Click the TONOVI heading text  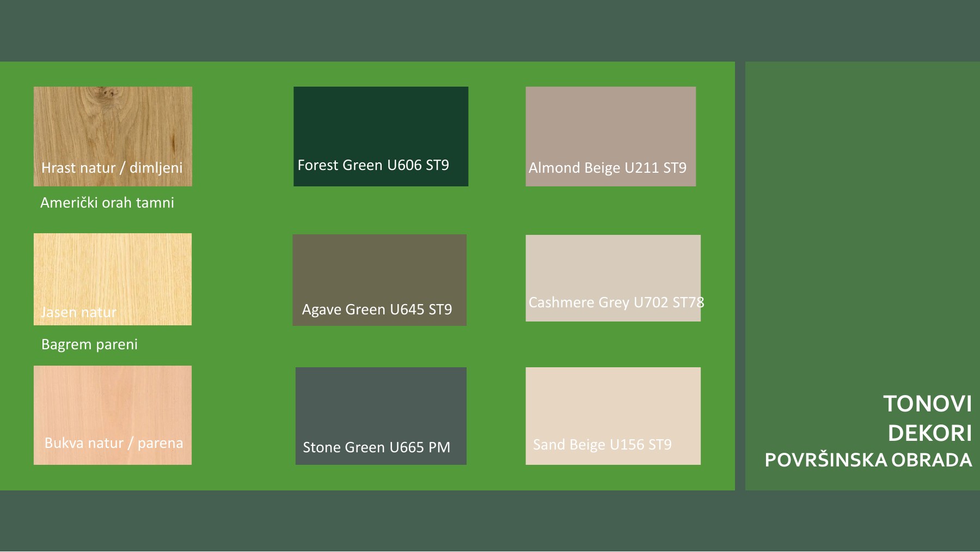click(927, 404)
